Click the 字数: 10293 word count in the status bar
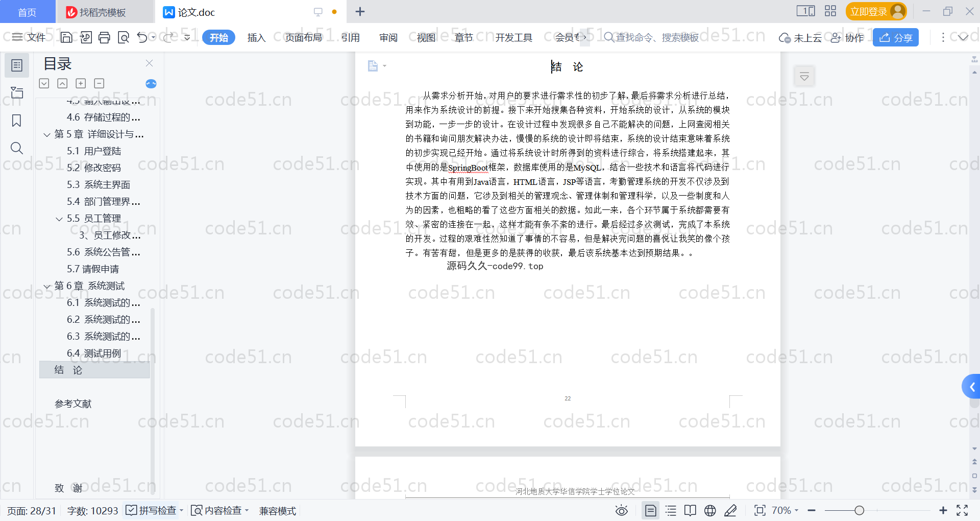Viewport: 980px width, 521px height. (x=92, y=510)
